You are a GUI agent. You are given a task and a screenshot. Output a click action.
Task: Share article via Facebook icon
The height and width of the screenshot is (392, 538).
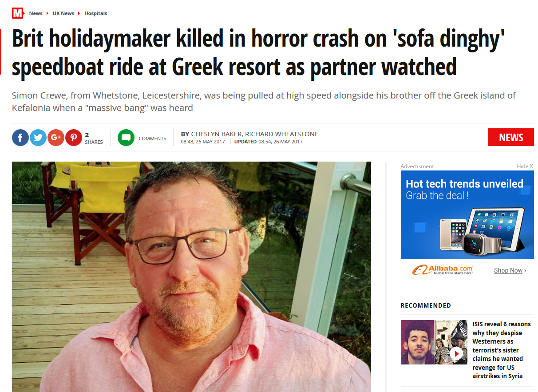click(x=20, y=138)
